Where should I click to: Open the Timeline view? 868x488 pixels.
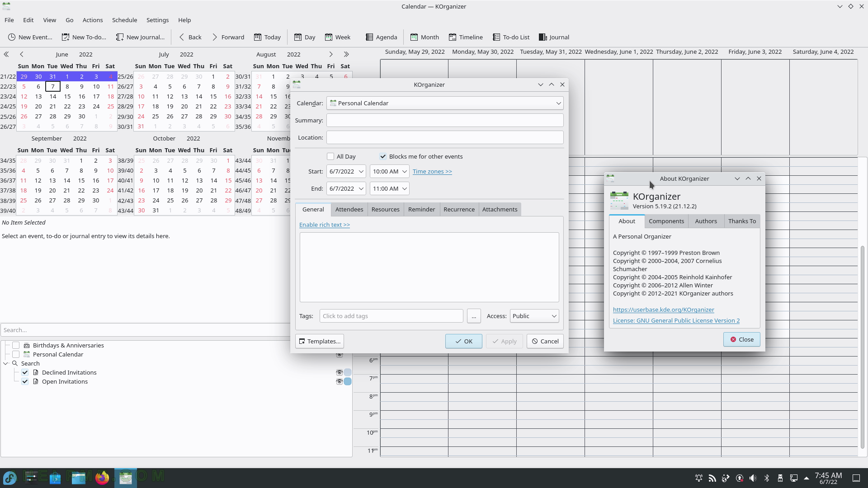coord(466,37)
